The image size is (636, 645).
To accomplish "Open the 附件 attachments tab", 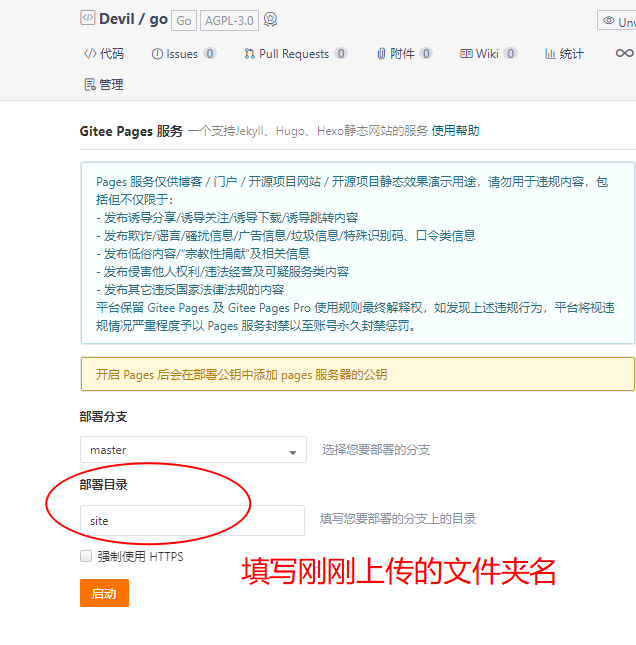I will [404, 53].
